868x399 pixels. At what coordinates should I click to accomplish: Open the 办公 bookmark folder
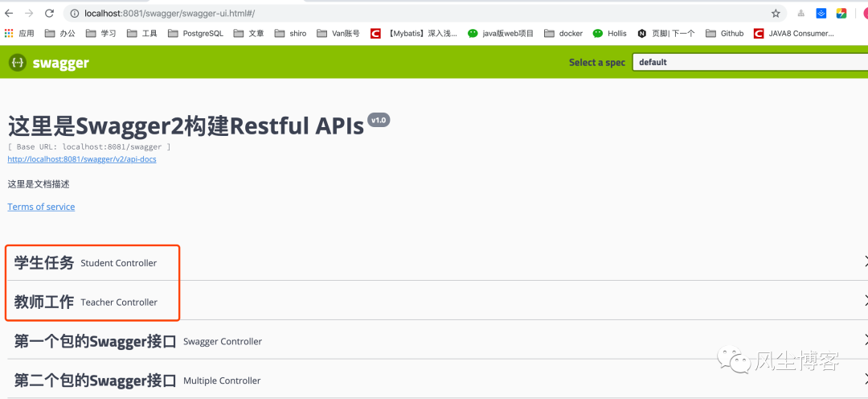tap(59, 33)
